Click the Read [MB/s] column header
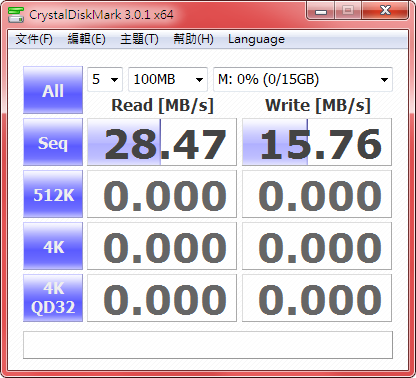The width and height of the screenshot is (416, 378). click(162, 106)
